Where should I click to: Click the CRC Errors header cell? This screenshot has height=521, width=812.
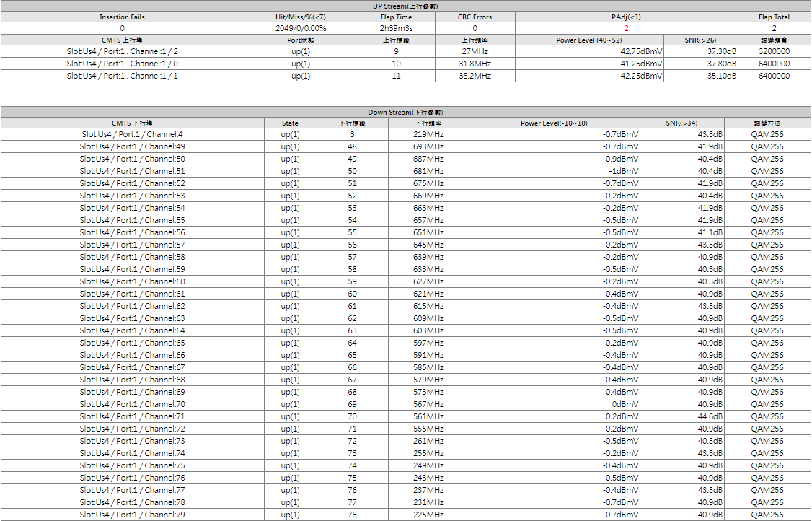475,17
